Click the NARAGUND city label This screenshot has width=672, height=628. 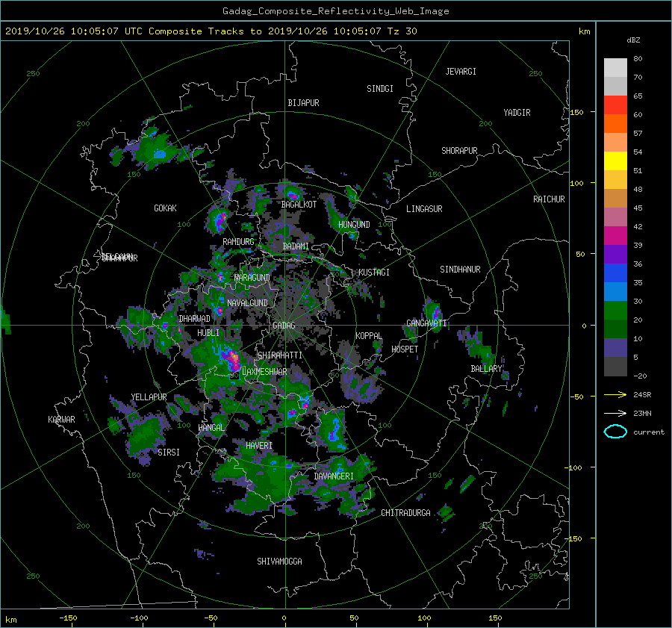click(252, 278)
